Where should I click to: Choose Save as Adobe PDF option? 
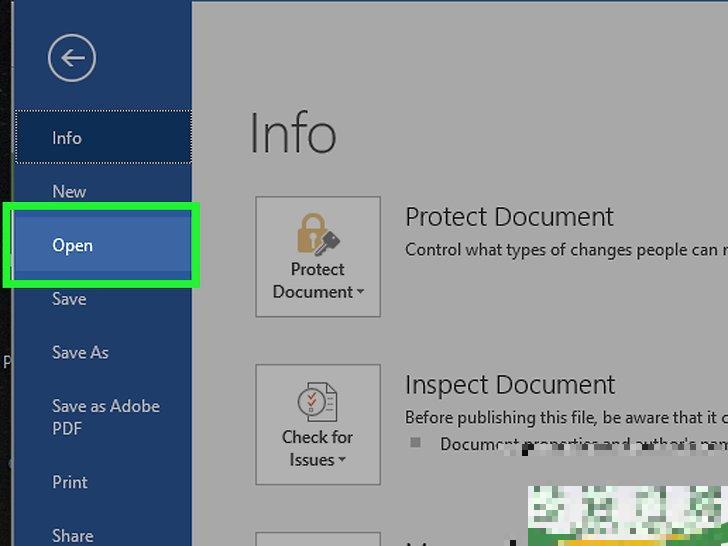[x=105, y=417]
